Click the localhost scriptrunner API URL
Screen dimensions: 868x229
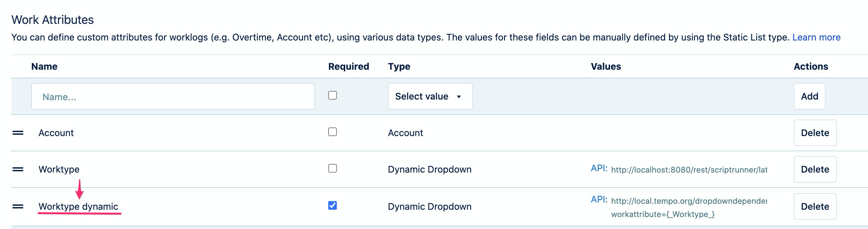point(689,170)
